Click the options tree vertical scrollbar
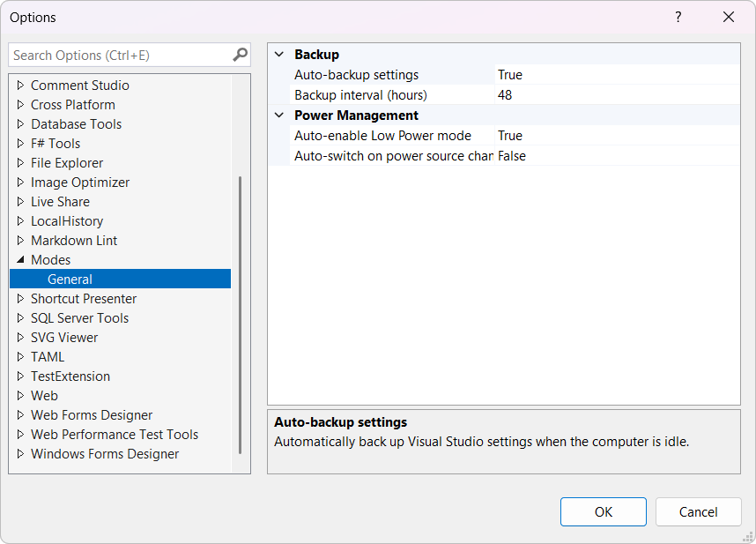756x544 pixels. point(240,313)
